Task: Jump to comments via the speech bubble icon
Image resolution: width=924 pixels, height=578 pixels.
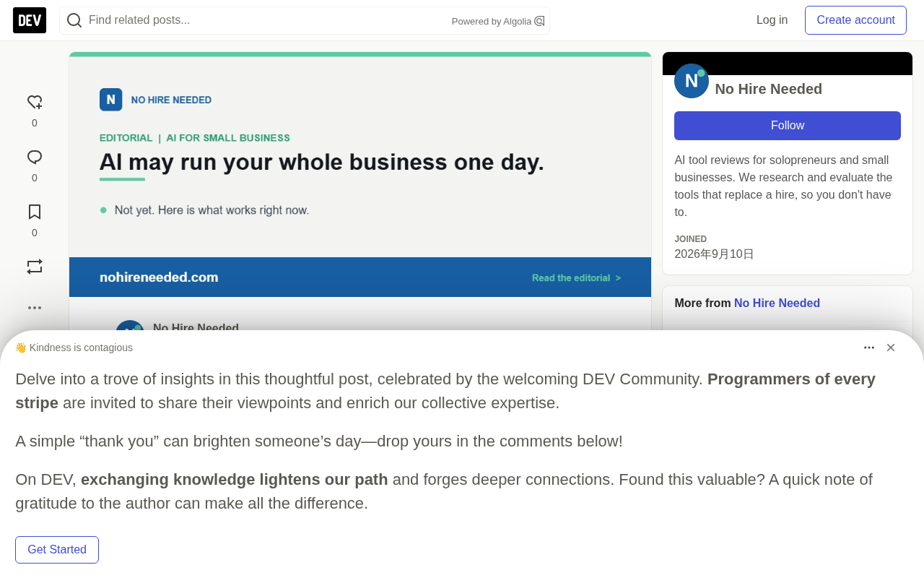Action: (x=35, y=158)
